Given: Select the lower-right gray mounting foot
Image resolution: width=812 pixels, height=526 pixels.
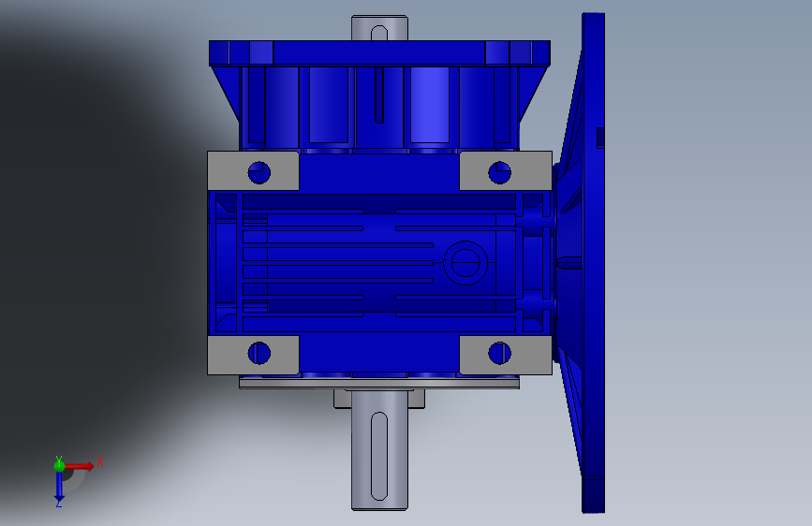Looking at the screenshot, I should click(506, 355).
